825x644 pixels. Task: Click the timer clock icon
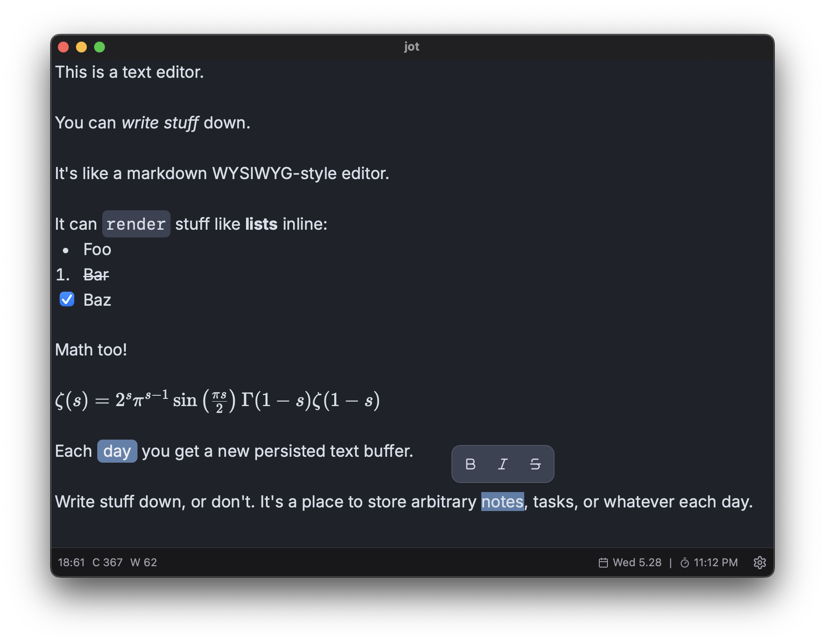point(685,563)
